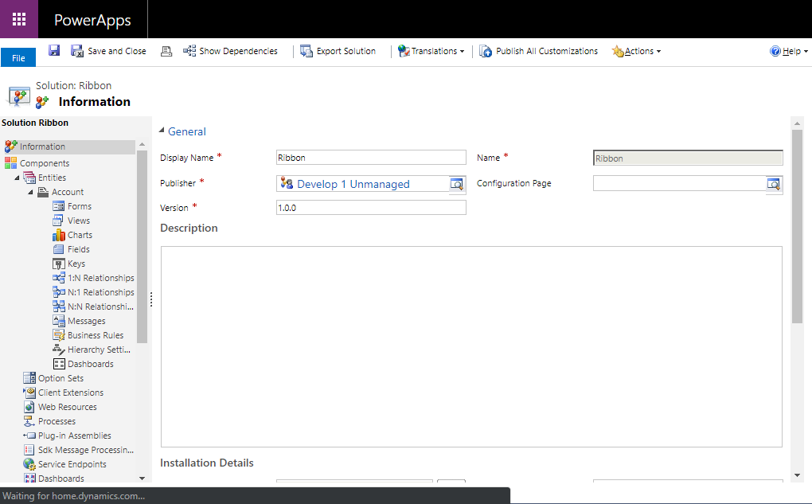Viewport: 812px width, 504px height.
Task: Open the File menu tab
Action: 18,57
